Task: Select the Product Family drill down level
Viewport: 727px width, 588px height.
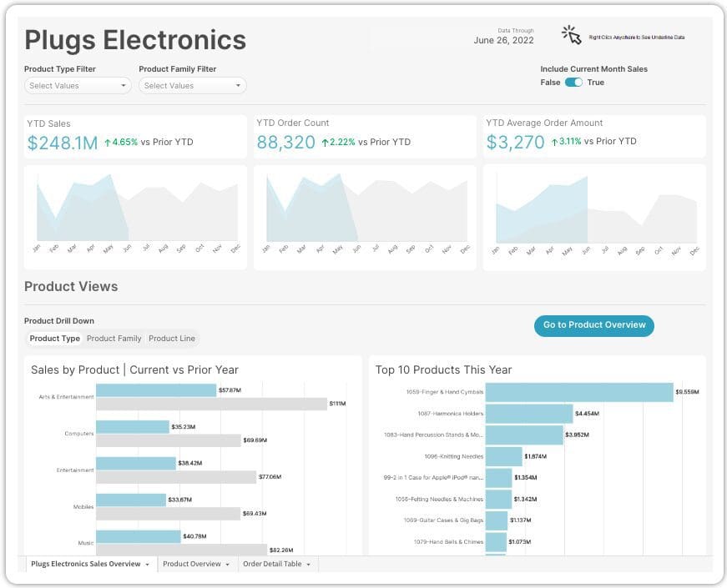Action: point(114,339)
